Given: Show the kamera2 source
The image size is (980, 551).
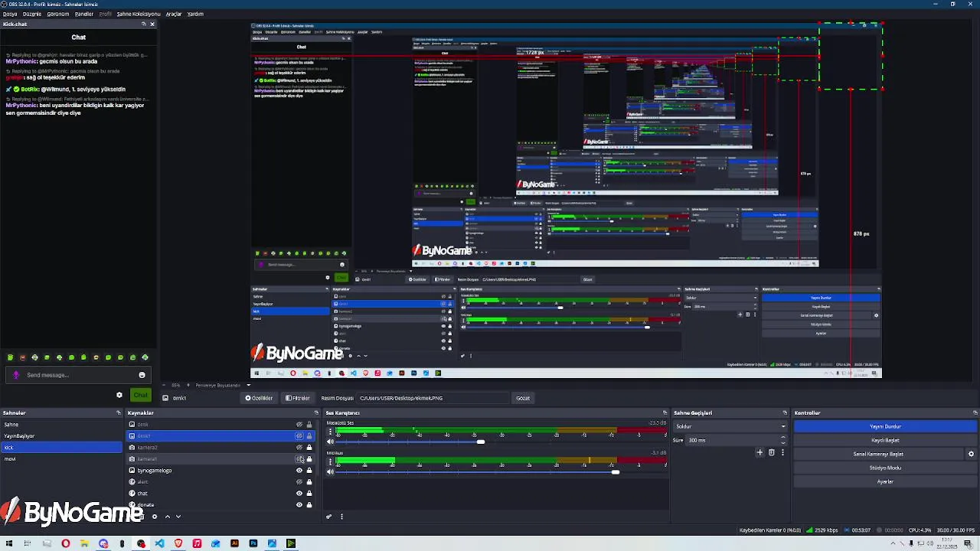Looking at the screenshot, I should point(299,448).
